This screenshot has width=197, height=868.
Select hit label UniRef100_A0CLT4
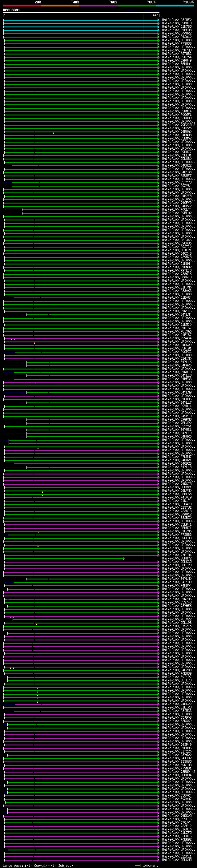point(177,209)
